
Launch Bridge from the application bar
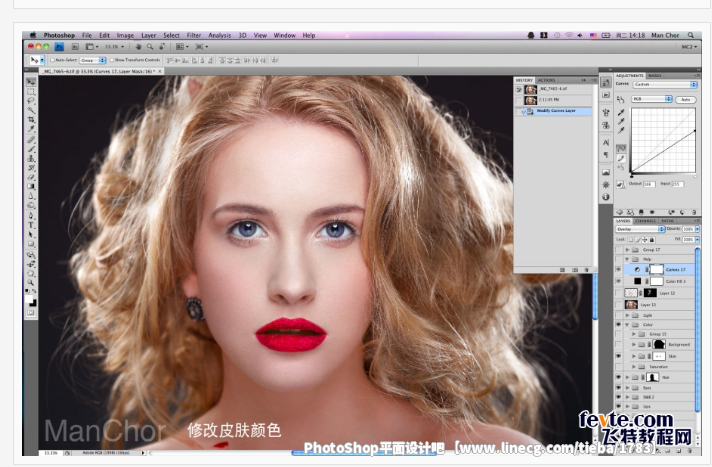[75, 47]
